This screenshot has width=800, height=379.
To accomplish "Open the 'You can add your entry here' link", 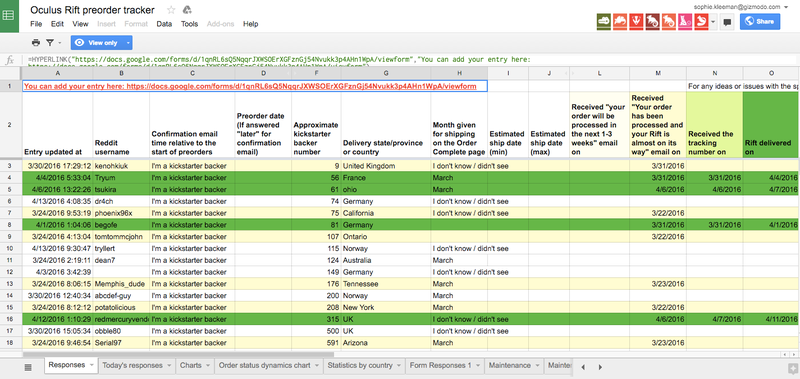I will pos(250,86).
